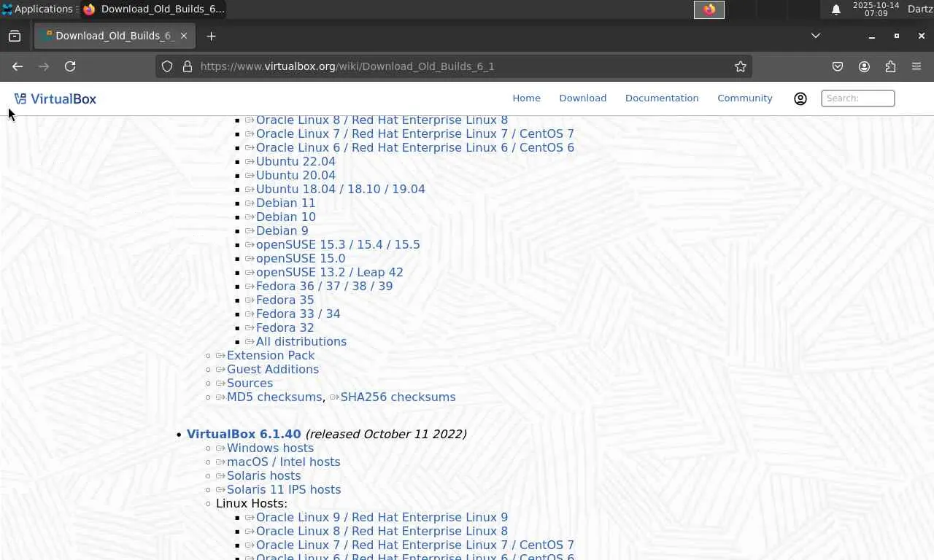Open the user account icon in site header
The image size is (934, 560).
coord(800,98)
